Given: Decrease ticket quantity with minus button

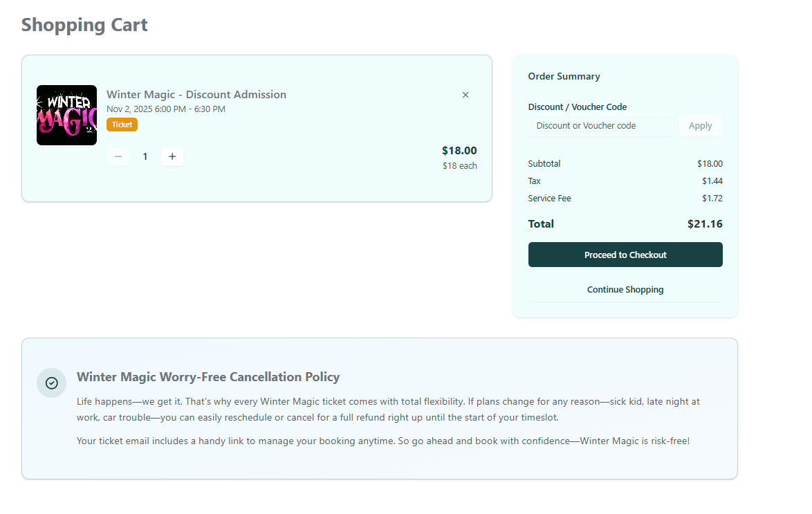Looking at the screenshot, I should [x=118, y=156].
